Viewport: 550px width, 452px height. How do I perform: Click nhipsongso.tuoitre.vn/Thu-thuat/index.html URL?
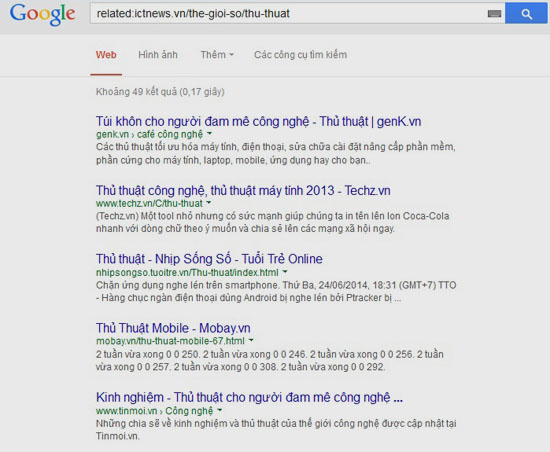point(187,272)
